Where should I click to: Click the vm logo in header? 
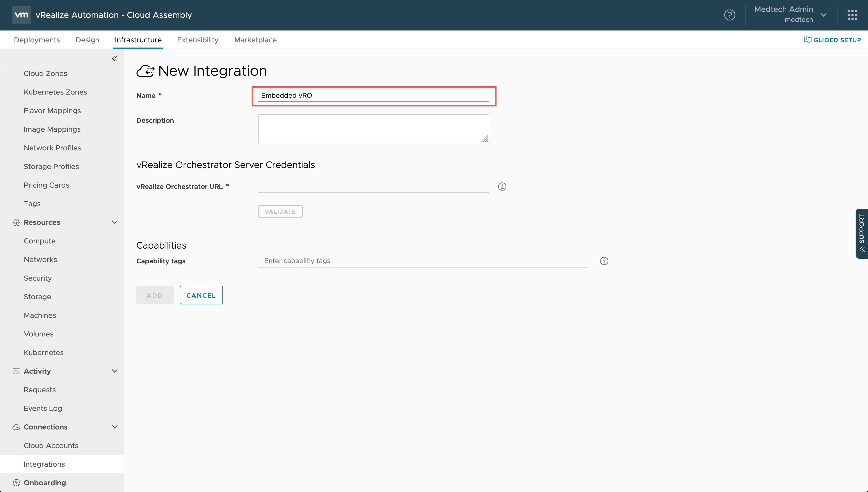tap(22, 15)
